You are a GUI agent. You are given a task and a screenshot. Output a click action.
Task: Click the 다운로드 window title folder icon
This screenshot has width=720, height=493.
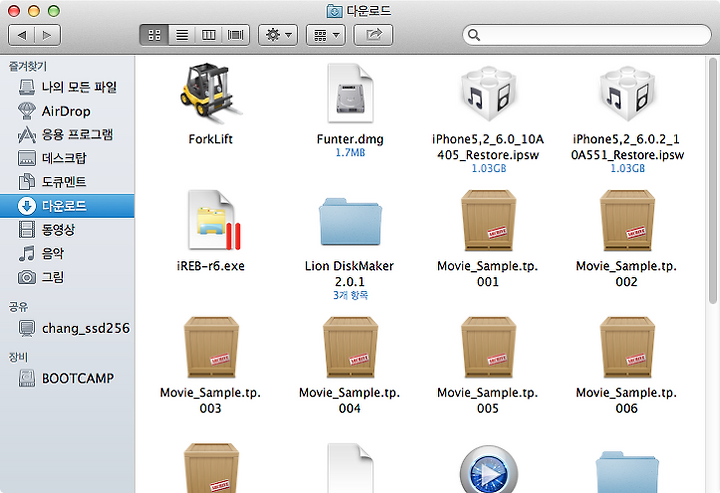click(x=334, y=11)
